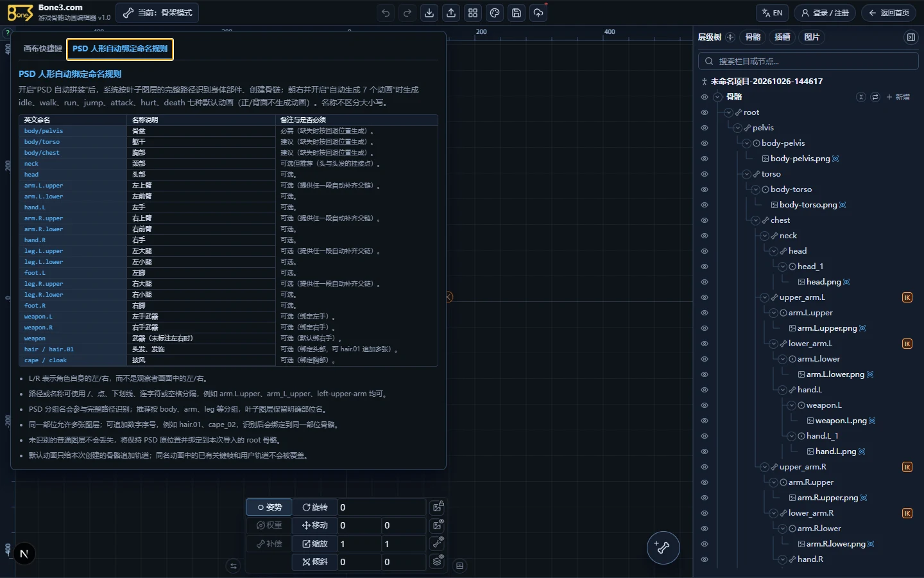The height and width of the screenshot is (578, 924).
Task: Open the 骨骼 tab in hierarchy panel
Action: [x=753, y=37]
